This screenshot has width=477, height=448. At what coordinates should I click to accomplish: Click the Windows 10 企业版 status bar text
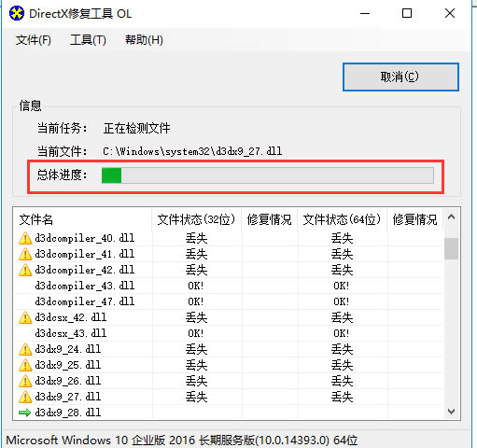pyautogui.click(x=182, y=441)
